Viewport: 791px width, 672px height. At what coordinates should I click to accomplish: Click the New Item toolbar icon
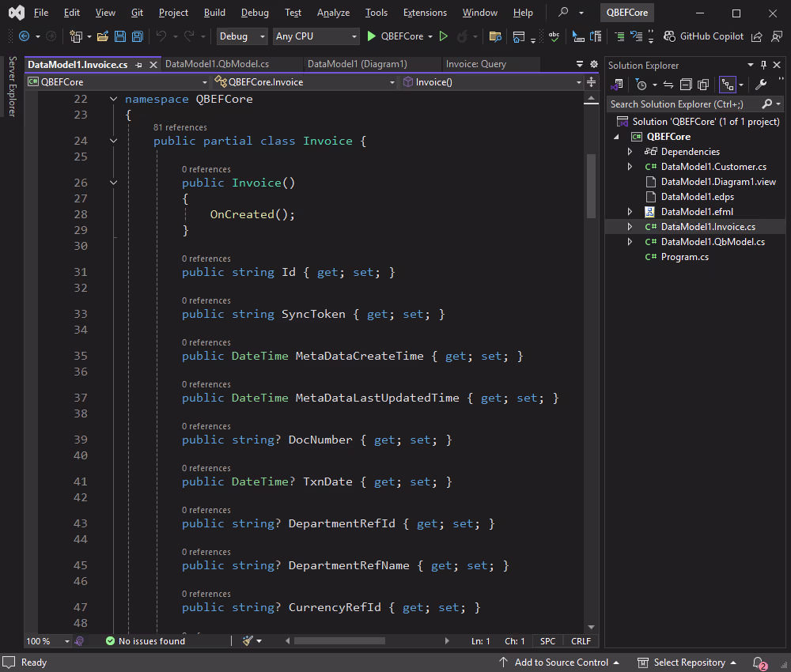point(76,36)
